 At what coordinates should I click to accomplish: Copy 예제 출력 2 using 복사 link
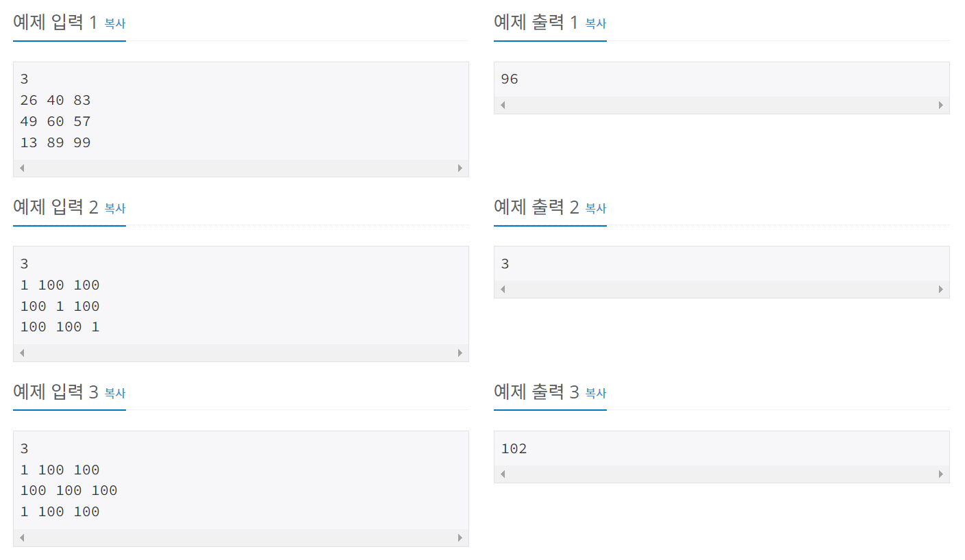click(x=596, y=208)
